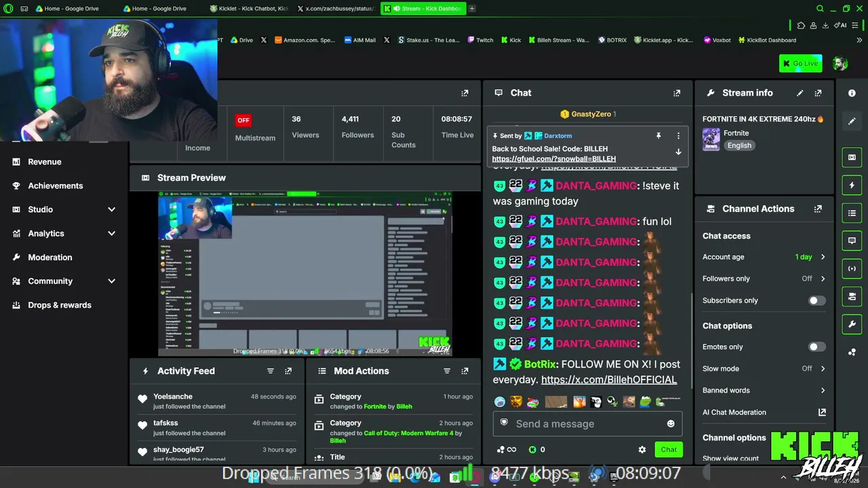Click the browser search icon
The image size is (868, 488).
pyautogui.click(x=820, y=9)
